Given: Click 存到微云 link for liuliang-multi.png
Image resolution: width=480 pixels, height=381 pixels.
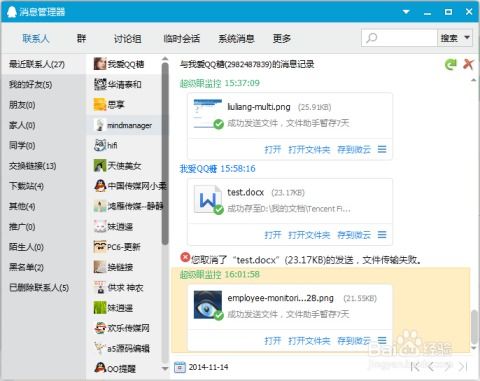Looking at the screenshot, I should pos(354,149).
